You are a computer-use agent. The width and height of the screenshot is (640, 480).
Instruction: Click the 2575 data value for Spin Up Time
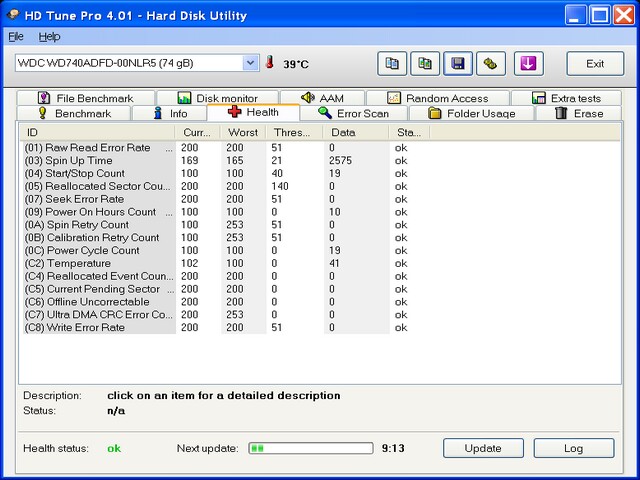340,160
